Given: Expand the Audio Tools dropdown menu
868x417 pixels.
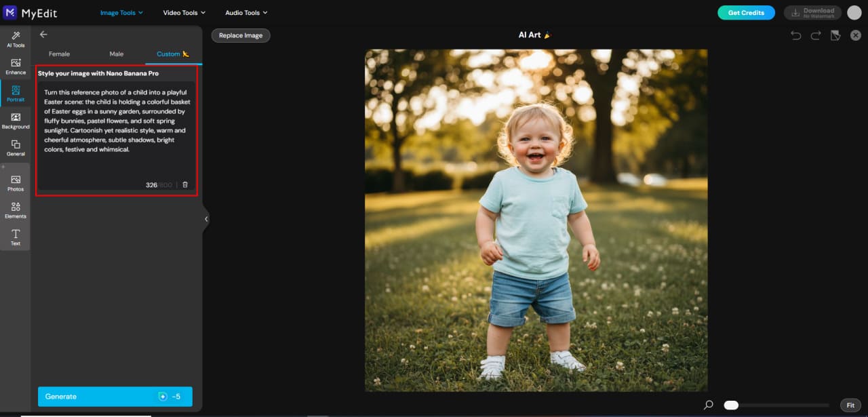Looking at the screenshot, I should tap(246, 13).
